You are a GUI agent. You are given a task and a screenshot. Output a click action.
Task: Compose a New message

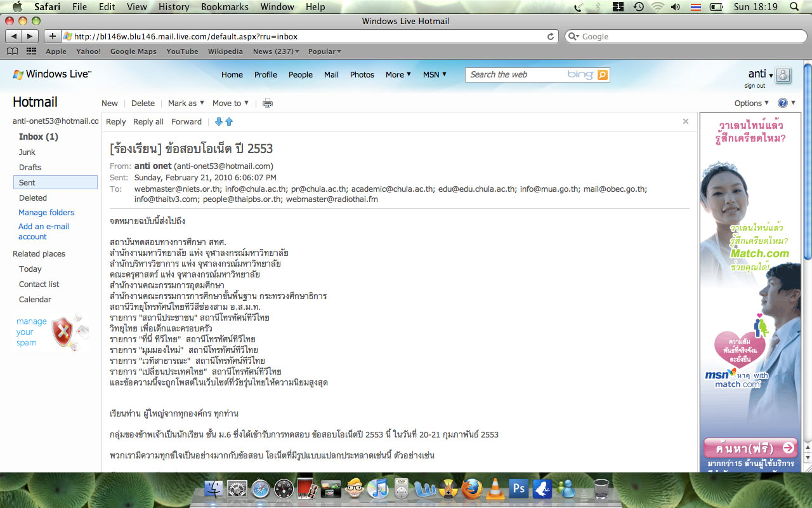pyautogui.click(x=110, y=103)
